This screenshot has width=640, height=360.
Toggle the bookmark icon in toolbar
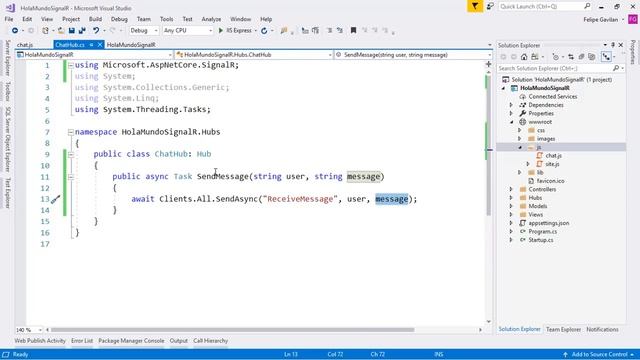353,31
